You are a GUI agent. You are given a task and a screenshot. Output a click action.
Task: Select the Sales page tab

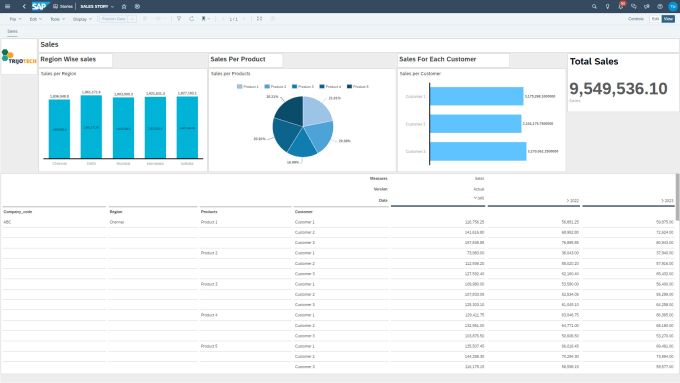click(12, 31)
